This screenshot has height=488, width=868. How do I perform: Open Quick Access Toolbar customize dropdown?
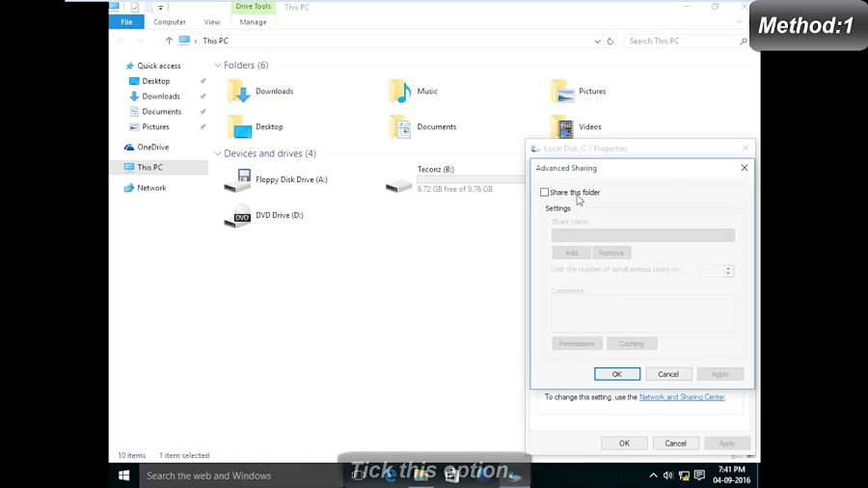pyautogui.click(x=160, y=7)
